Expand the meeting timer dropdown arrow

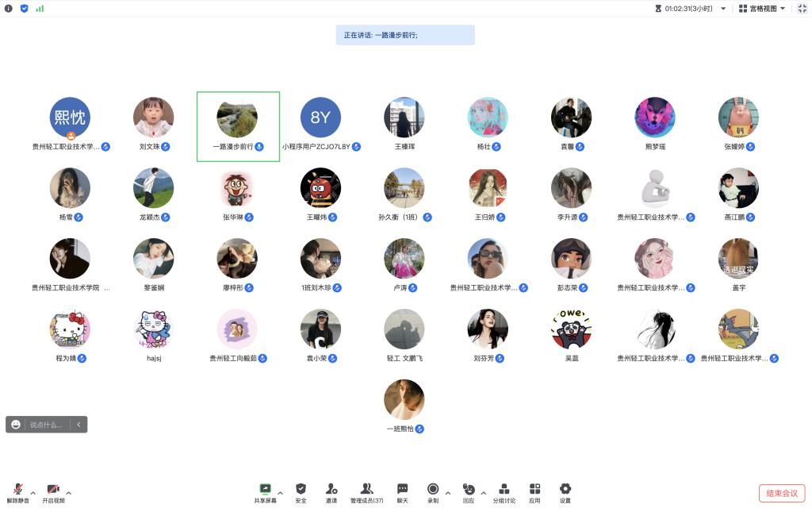click(723, 9)
